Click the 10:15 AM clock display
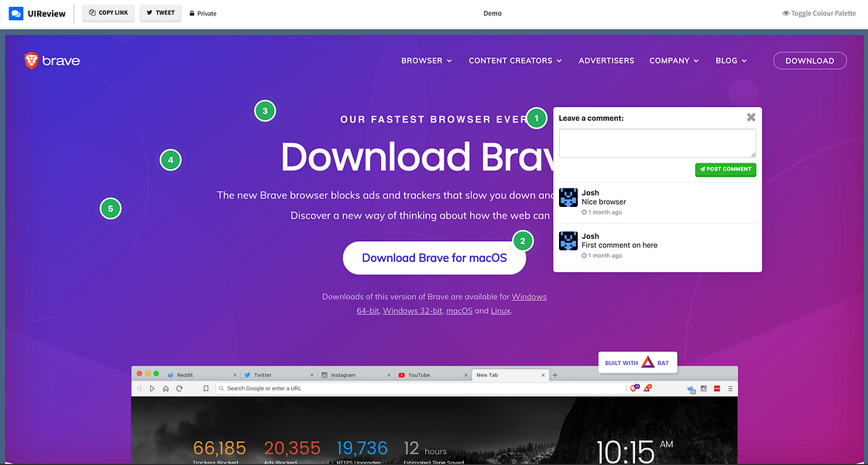The height and width of the screenshot is (465, 868). 634,452
